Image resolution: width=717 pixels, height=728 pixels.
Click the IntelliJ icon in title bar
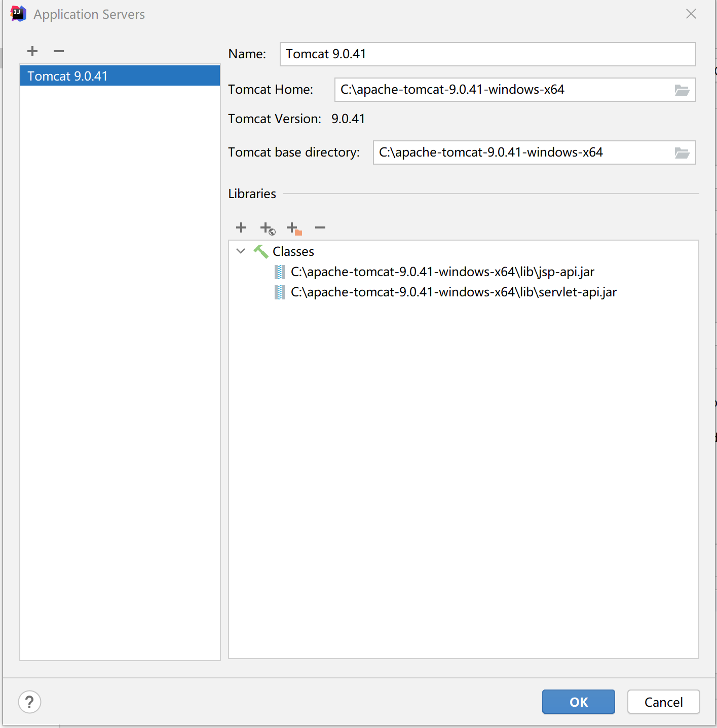[18, 14]
